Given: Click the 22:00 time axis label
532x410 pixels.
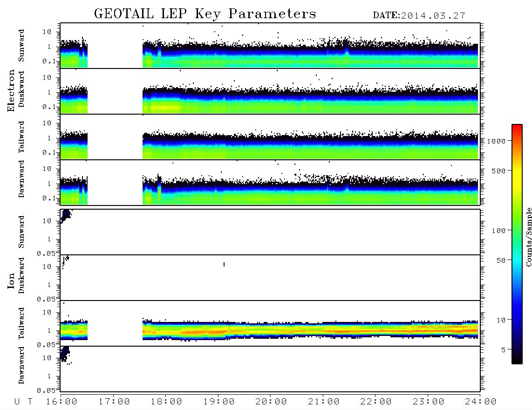Looking at the screenshot, I should [x=376, y=402].
